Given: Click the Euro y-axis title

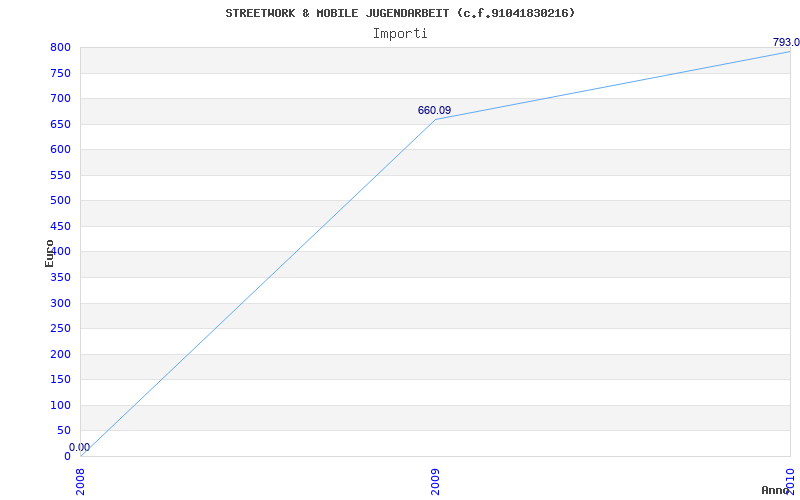Looking at the screenshot, I should coord(49,253).
